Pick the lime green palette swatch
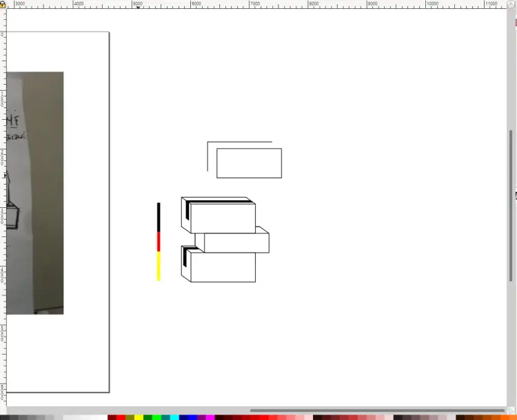Viewport: 517px width, 420px height. point(156,418)
